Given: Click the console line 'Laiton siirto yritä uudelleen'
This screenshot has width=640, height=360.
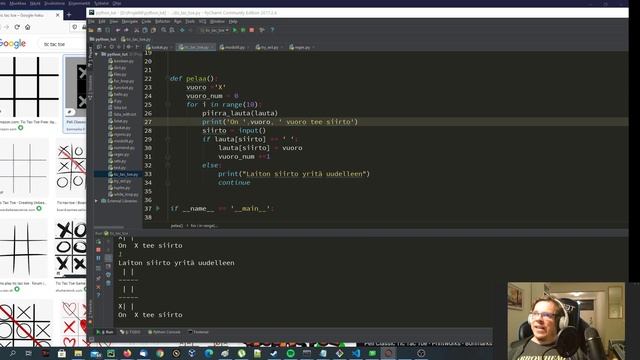Looking at the screenshot, I should (176, 263).
